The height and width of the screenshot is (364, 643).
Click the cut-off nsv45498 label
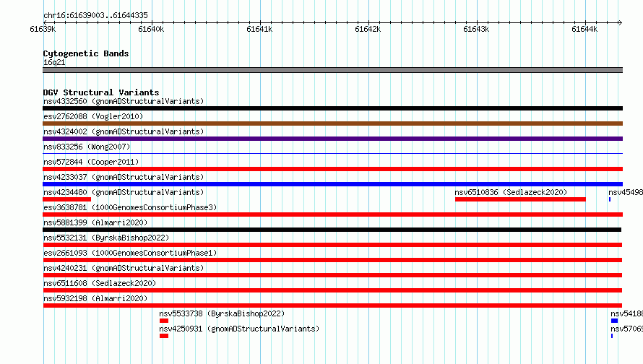626,192
